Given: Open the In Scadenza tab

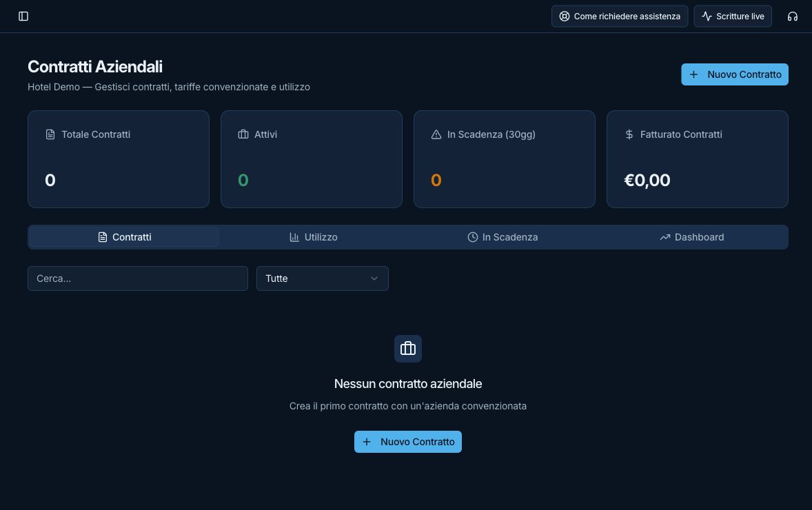Looking at the screenshot, I should (503, 237).
